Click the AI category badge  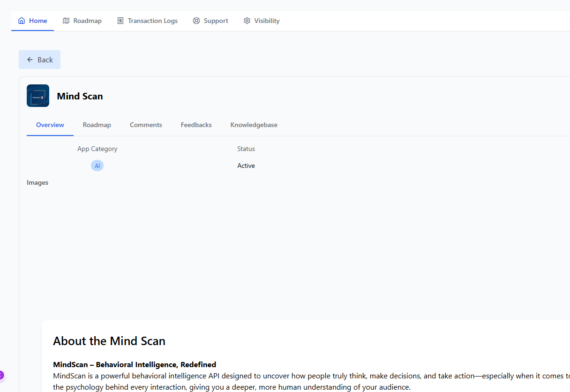(97, 166)
